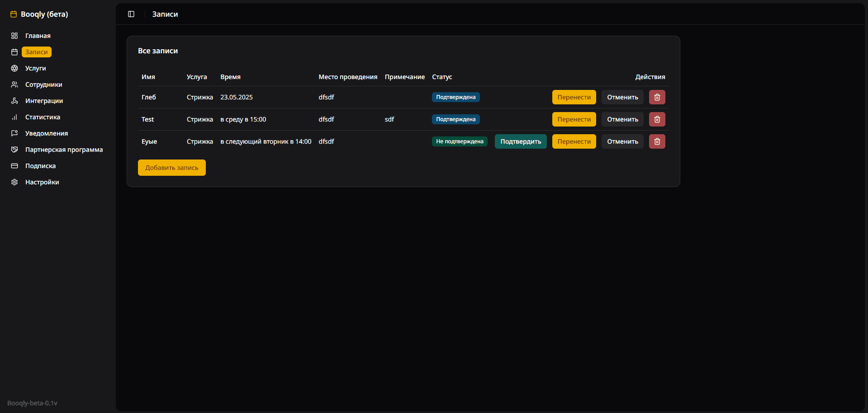Click the Booqly-beta-0.1v version label
This screenshot has width=868, height=413.
click(x=33, y=403)
